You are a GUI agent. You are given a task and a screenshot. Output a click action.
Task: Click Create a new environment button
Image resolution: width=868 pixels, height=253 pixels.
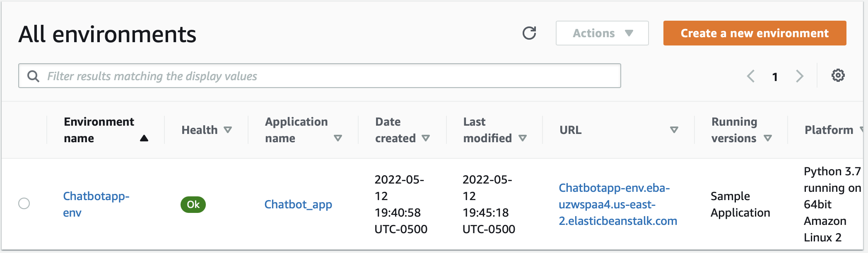(x=755, y=33)
